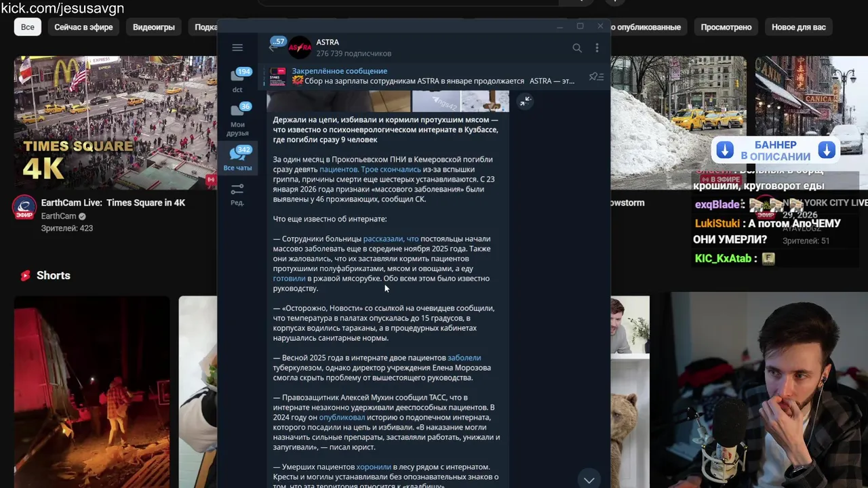Viewport: 868px width, 488px height.
Task: Open the Мои друзья chat folder
Action: tap(237, 119)
